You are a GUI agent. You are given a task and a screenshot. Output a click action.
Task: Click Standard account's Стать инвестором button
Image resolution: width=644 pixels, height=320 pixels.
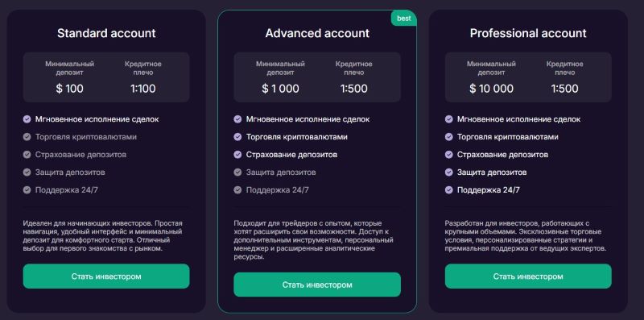(106, 276)
